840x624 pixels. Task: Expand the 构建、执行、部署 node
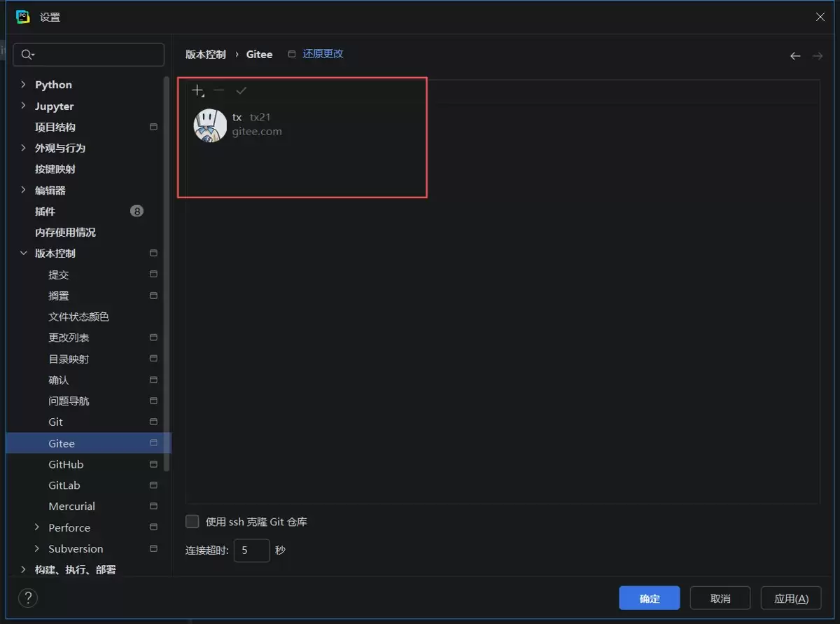[x=23, y=569]
